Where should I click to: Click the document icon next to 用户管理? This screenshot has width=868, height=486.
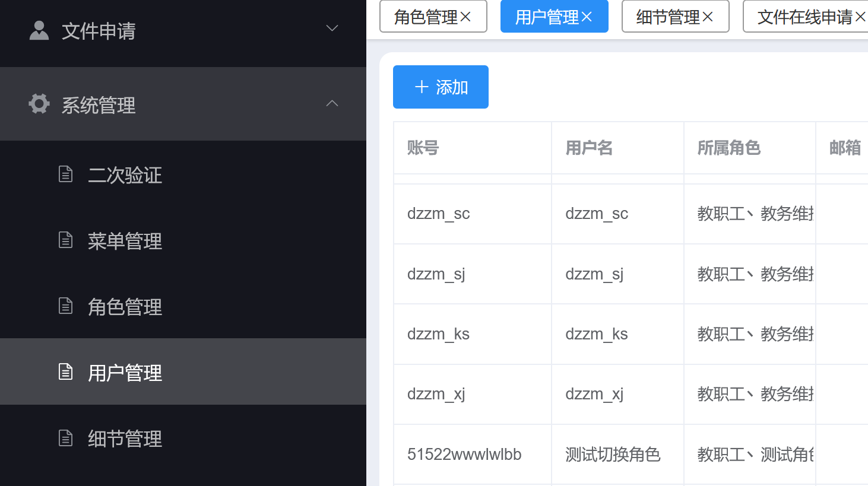[x=65, y=372]
